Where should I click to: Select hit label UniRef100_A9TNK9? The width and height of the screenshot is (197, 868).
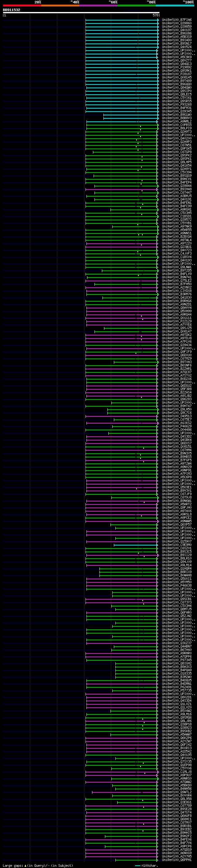pyautogui.click(x=177, y=226)
